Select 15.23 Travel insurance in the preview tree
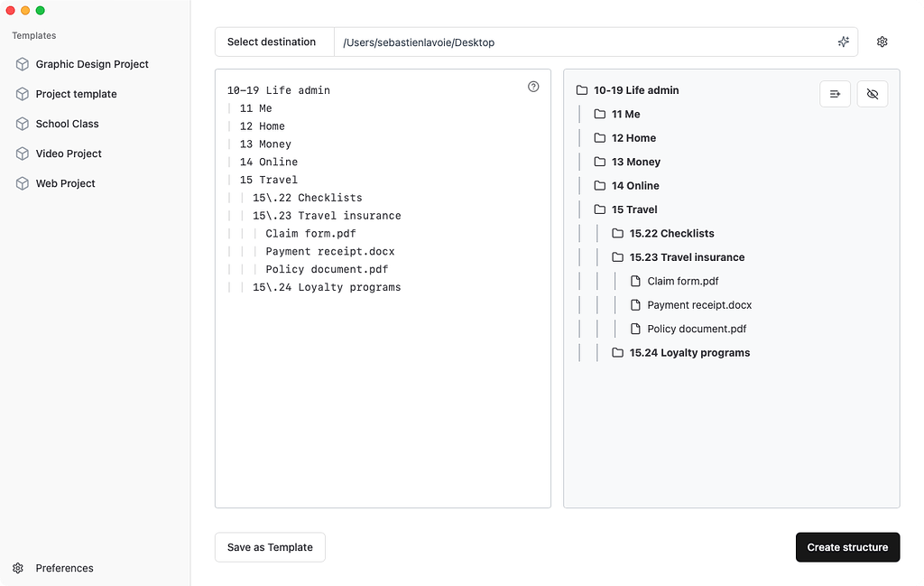 point(687,256)
